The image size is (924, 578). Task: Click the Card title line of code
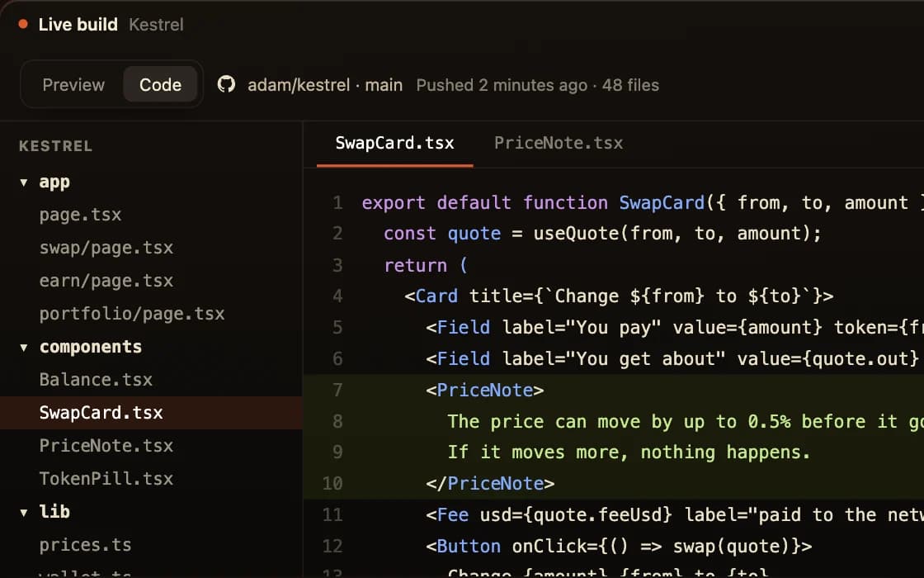619,296
